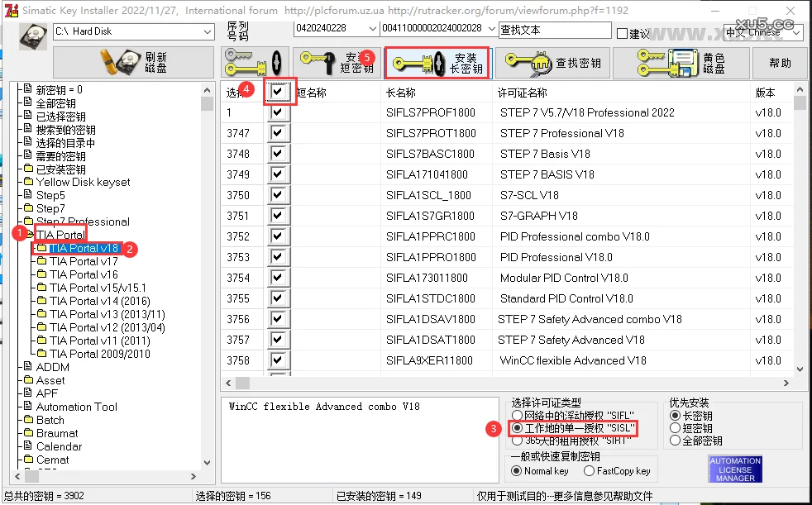This screenshot has width=812, height=505.
Task: Open the Automation License Manager icon
Action: [734, 469]
